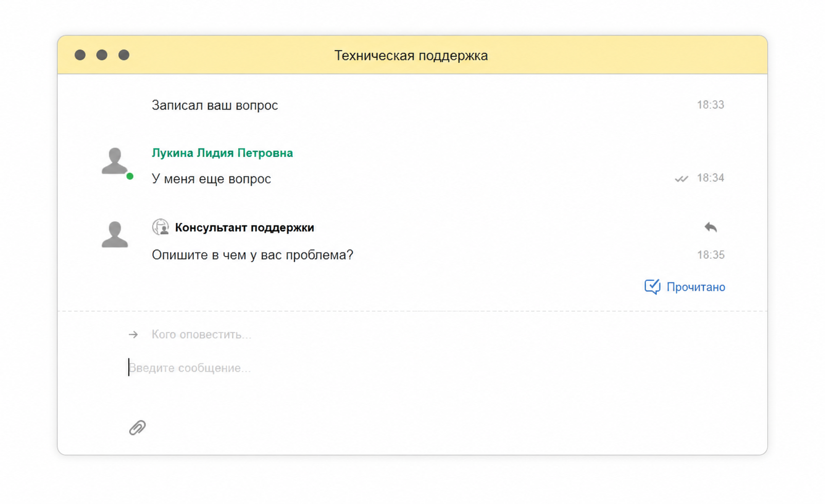Select the Консультант поддержки sender name

tap(244, 227)
